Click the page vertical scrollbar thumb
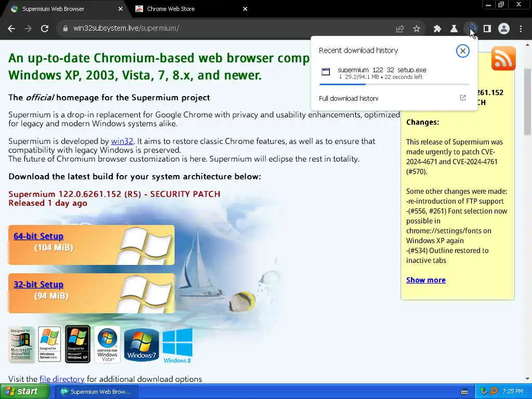This screenshot has width=532, height=399. pos(527,101)
